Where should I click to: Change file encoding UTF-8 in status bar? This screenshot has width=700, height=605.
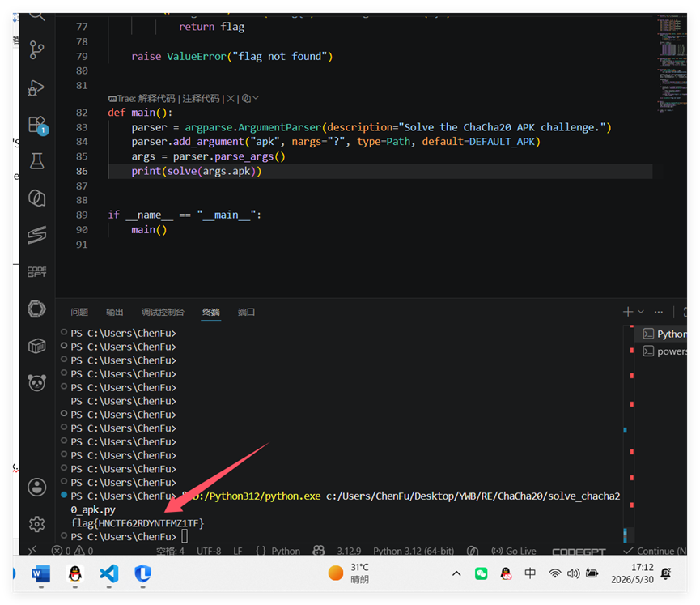[209, 551]
